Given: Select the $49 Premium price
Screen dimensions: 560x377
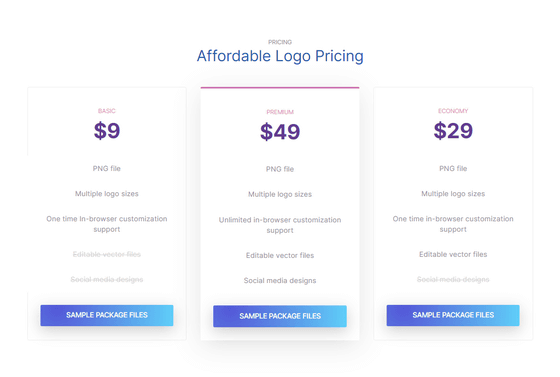Looking at the screenshot, I should 280,132.
